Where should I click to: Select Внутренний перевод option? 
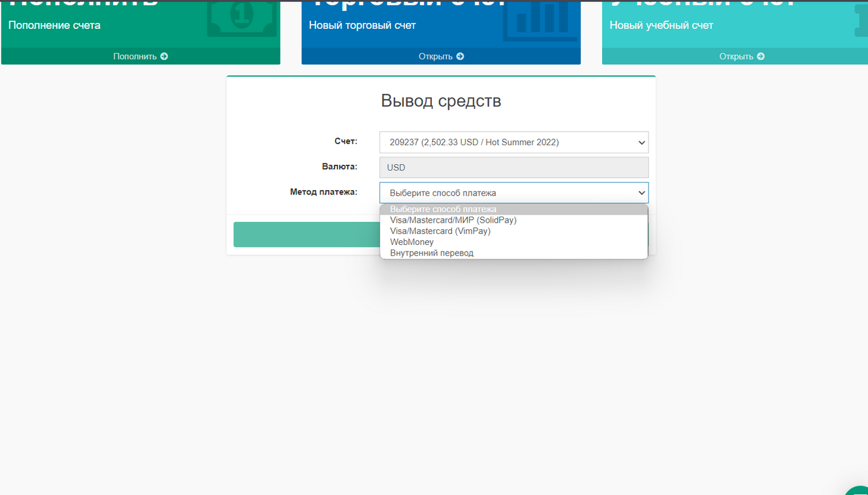coord(514,253)
